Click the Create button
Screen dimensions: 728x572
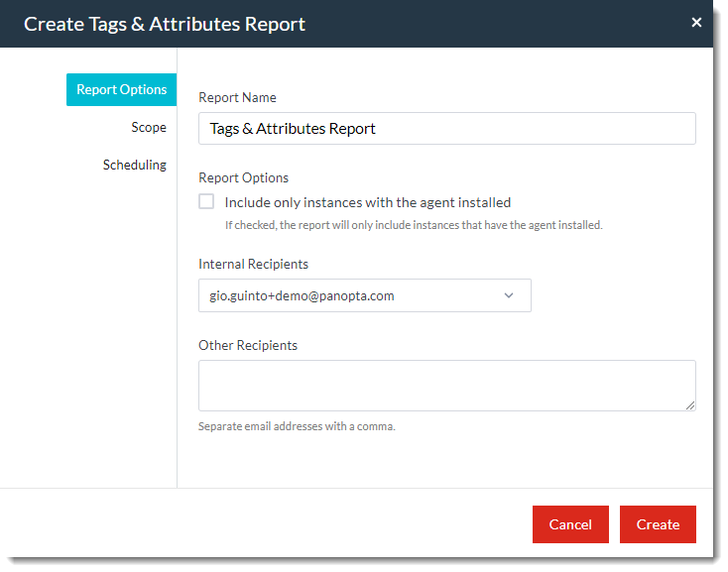(x=658, y=524)
